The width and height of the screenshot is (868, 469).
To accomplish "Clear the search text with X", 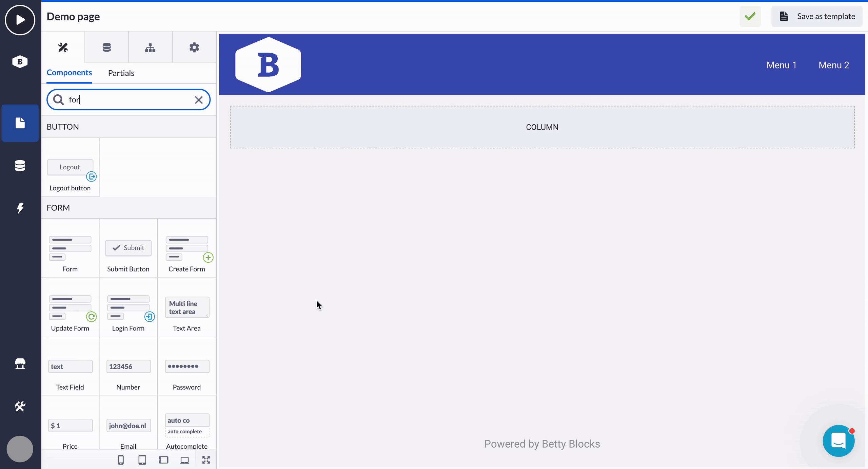I will click(x=199, y=100).
